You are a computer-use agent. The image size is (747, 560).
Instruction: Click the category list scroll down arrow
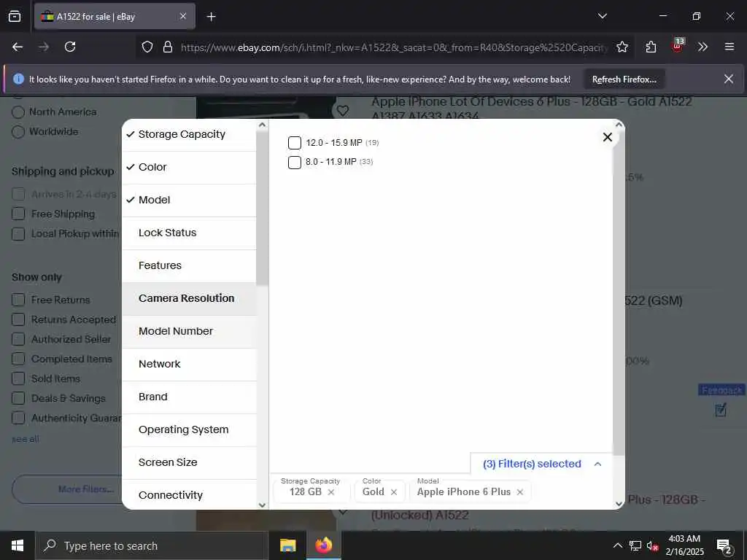[x=262, y=505]
